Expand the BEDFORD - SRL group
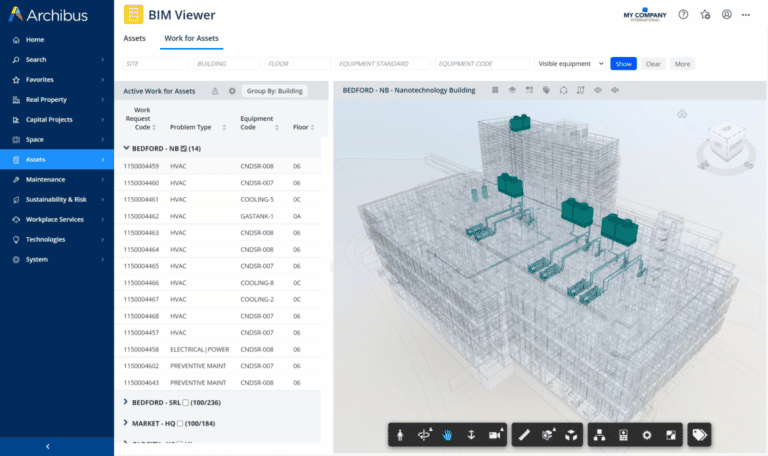Viewport: 768px width, 456px height. pos(125,402)
